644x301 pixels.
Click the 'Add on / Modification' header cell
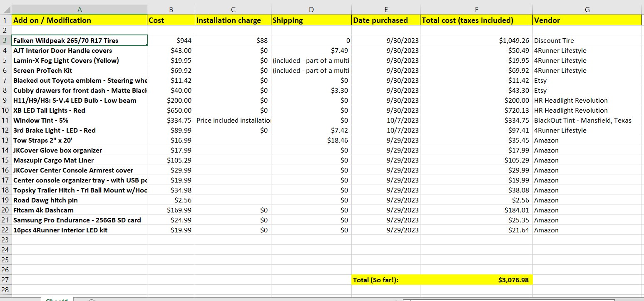80,20
